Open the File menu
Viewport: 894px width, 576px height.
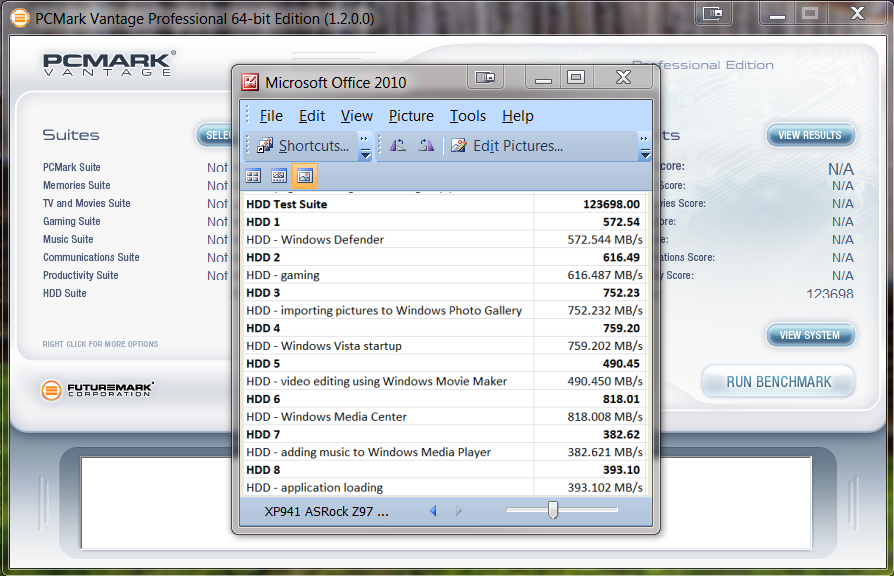(x=271, y=116)
